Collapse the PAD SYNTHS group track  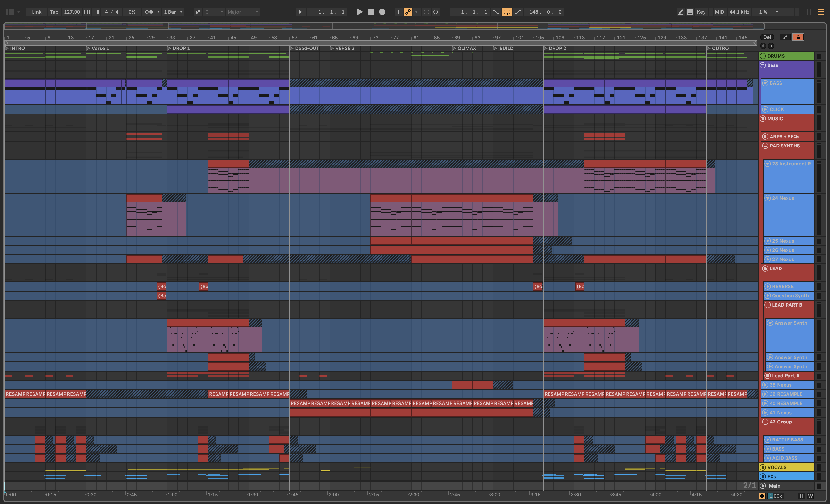[x=765, y=146]
